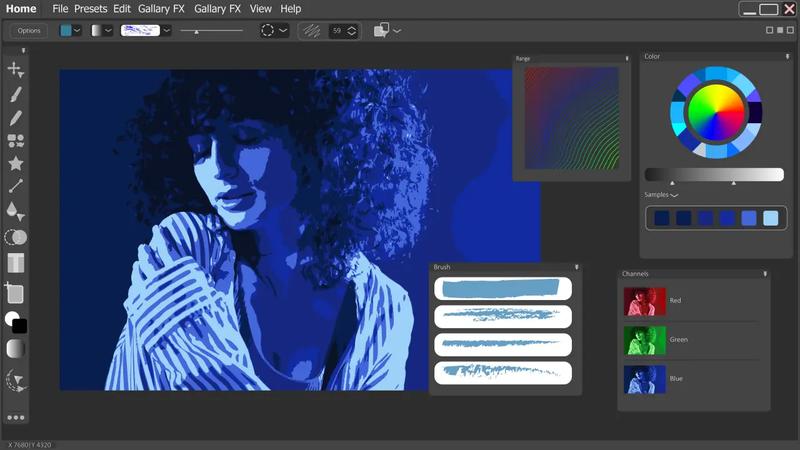Open the View menu
Image resolution: width=800 pixels, height=450 pixels.
coord(260,9)
